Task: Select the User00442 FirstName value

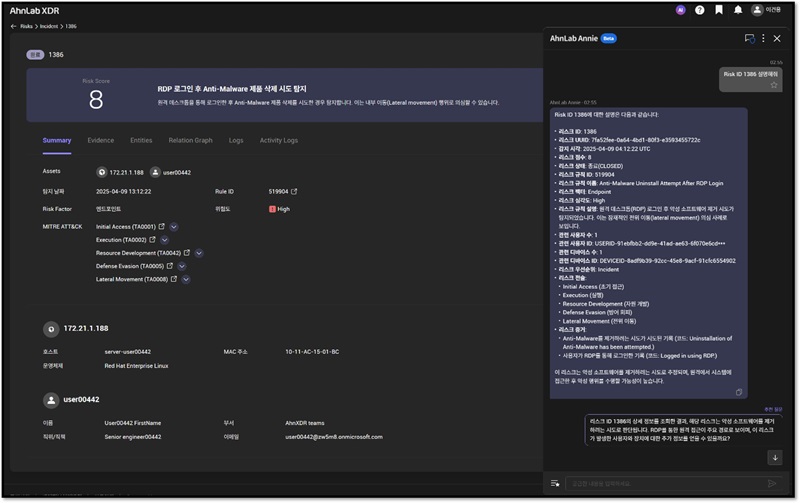Action: point(133,423)
